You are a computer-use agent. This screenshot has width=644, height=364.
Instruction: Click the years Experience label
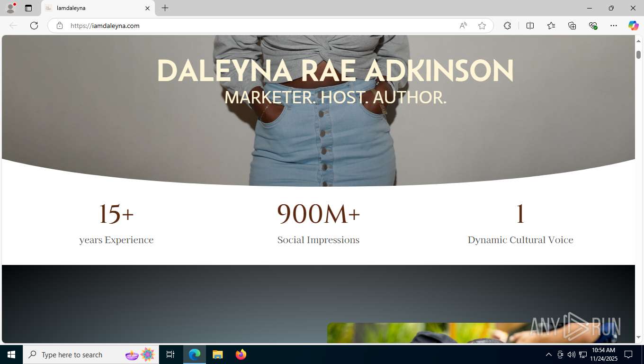(116, 240)
